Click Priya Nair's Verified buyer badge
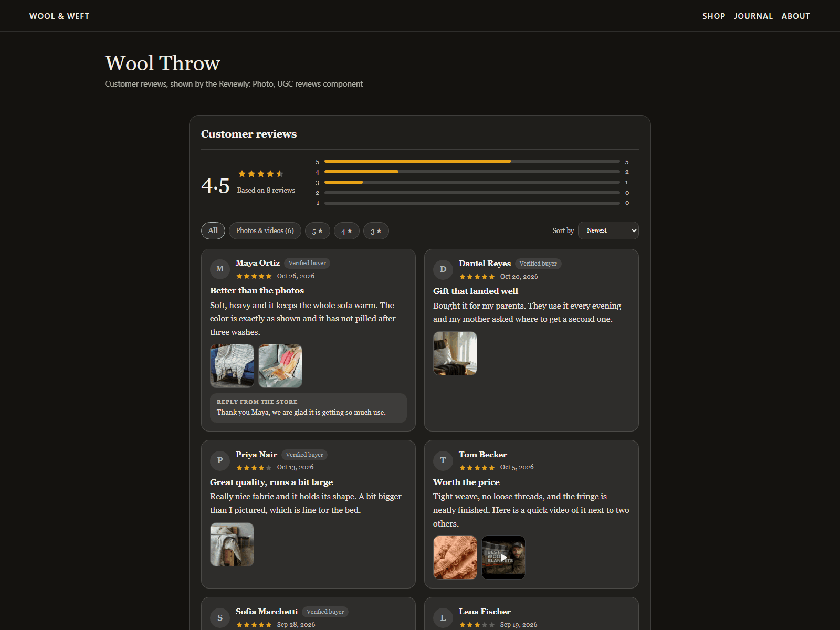The width and height of the screenshot is (840, 630). click(x=304, y=455)
